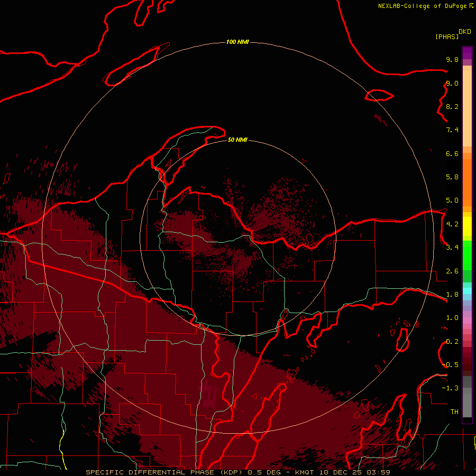Click the 0.2 scale value
Viewport: 476px width, 476px height.
[452, 342]
